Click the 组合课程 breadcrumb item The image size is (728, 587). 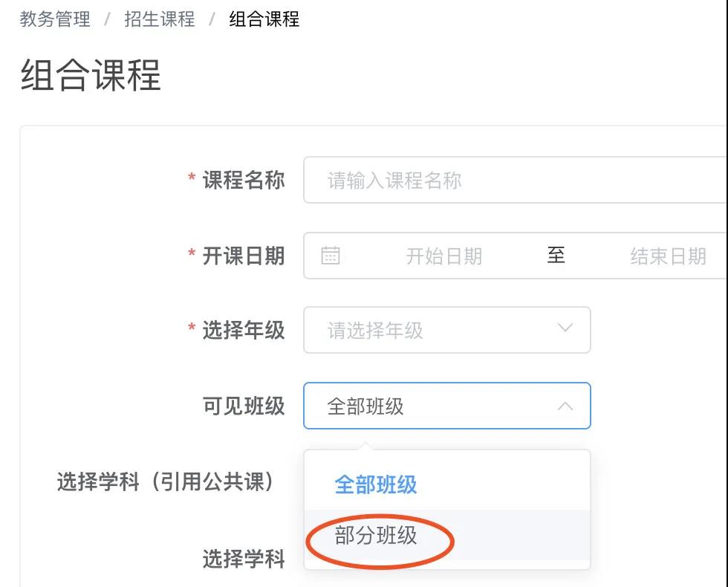point(264,19)
